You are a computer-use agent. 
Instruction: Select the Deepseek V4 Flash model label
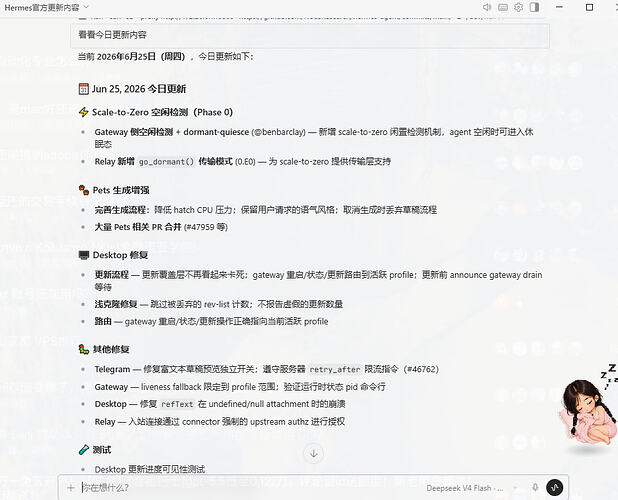(464, 488)
